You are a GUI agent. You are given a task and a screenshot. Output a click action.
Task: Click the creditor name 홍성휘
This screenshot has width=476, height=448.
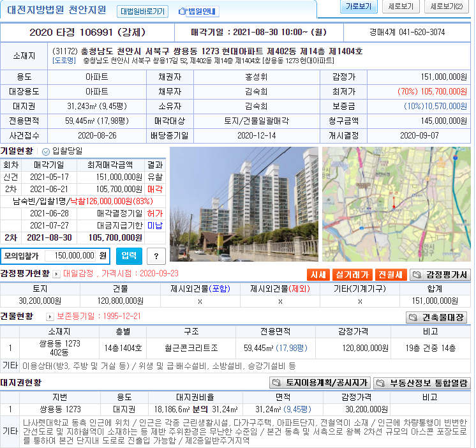pos(257,77)
